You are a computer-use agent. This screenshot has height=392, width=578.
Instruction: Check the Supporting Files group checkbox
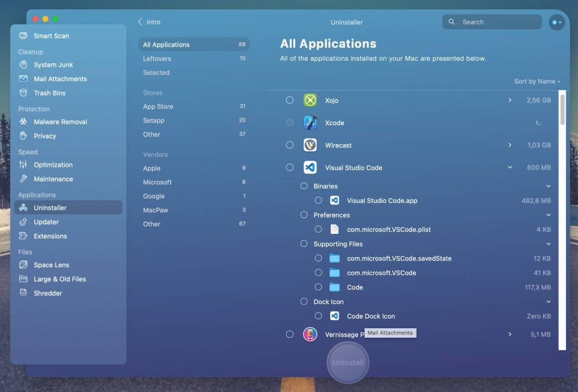click(x=304, y=244)
